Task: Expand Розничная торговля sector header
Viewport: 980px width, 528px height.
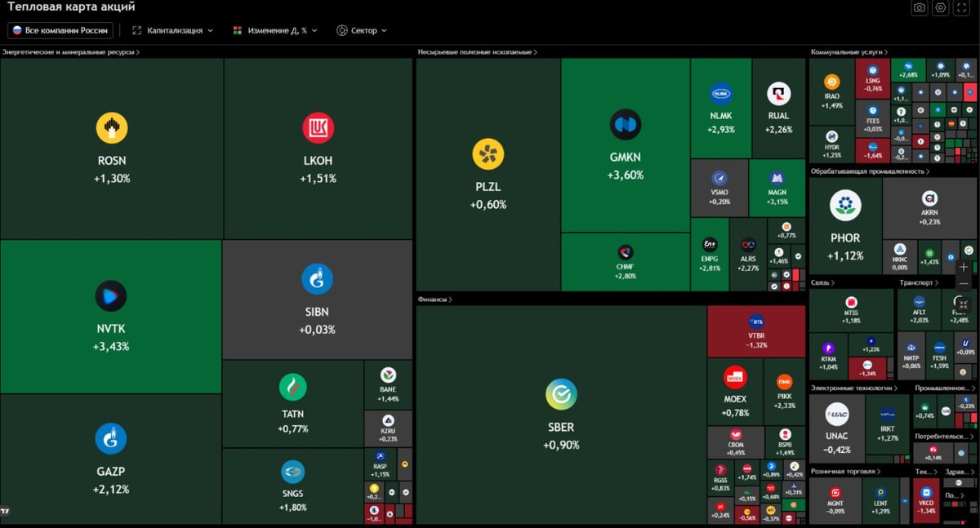Action: click(846, 472)
